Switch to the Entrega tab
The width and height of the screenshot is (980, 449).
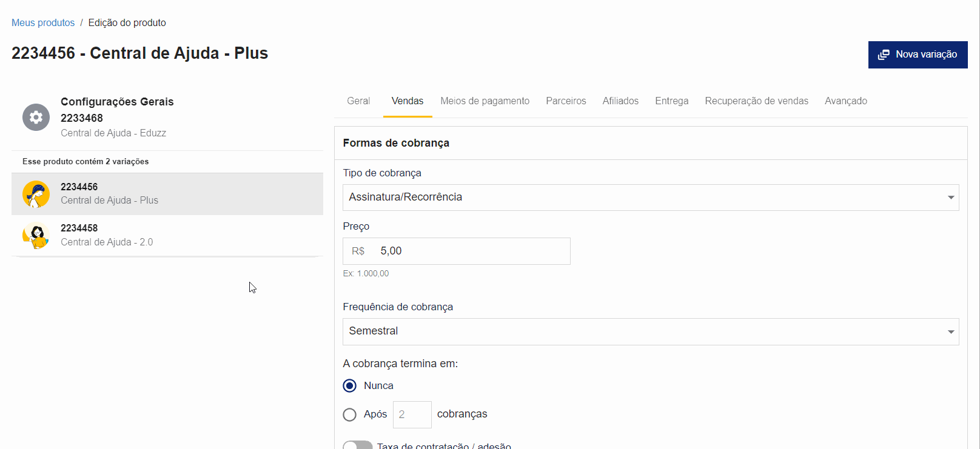[671, 101]
